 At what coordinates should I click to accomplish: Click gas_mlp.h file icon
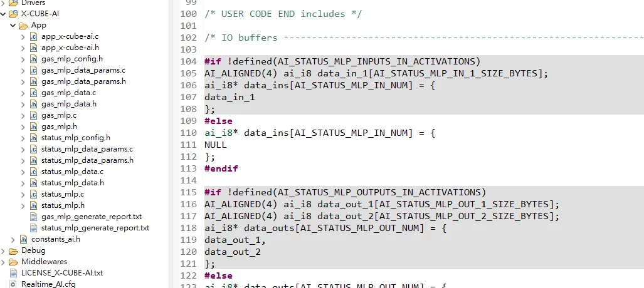coord(34,126)
